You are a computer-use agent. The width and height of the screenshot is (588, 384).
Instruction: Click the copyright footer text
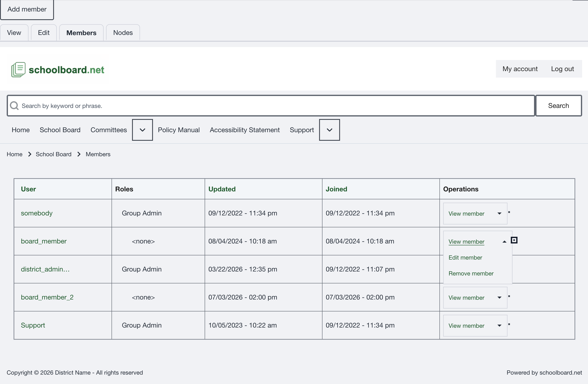(75, 373)
